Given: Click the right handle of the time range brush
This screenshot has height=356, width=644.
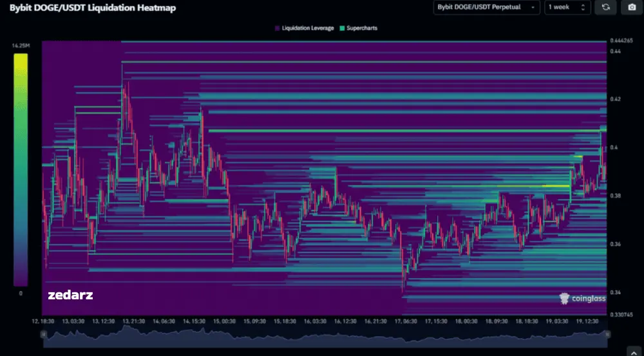Looking at the screenshot, I should click(607, 335).
